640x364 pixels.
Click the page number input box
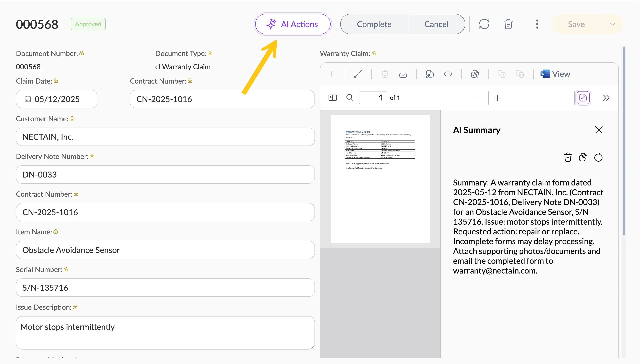pyautogui.click(x=373, y=98)
